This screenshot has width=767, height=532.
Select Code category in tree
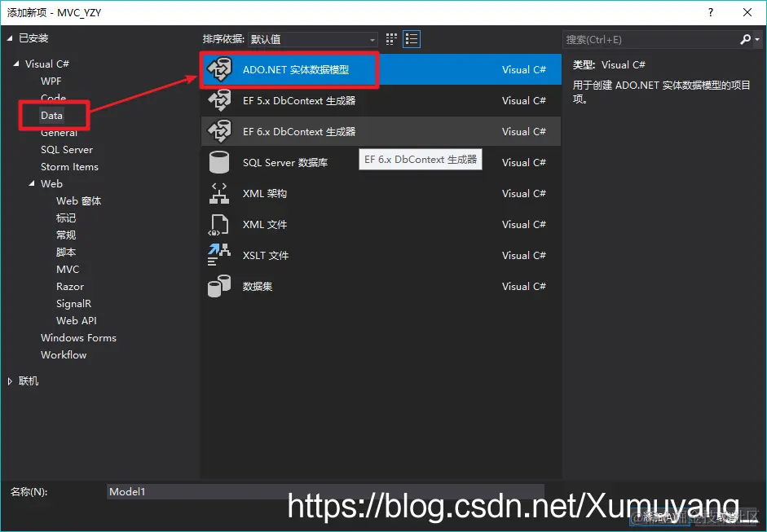[53, 98]
